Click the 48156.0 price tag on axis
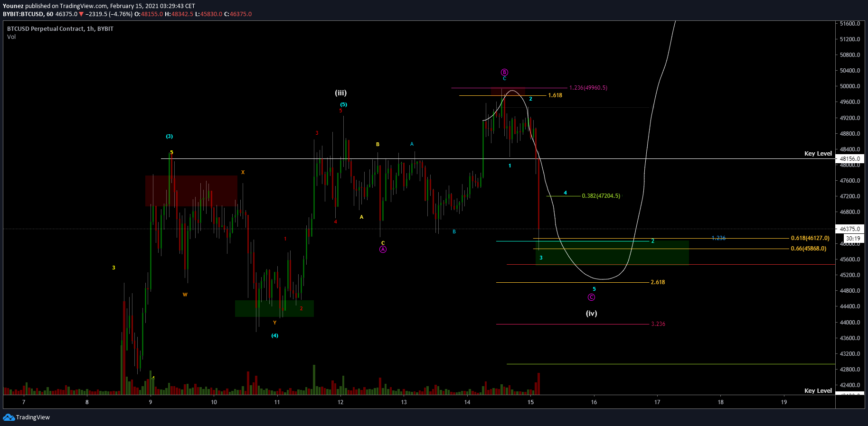 [850, 159]
